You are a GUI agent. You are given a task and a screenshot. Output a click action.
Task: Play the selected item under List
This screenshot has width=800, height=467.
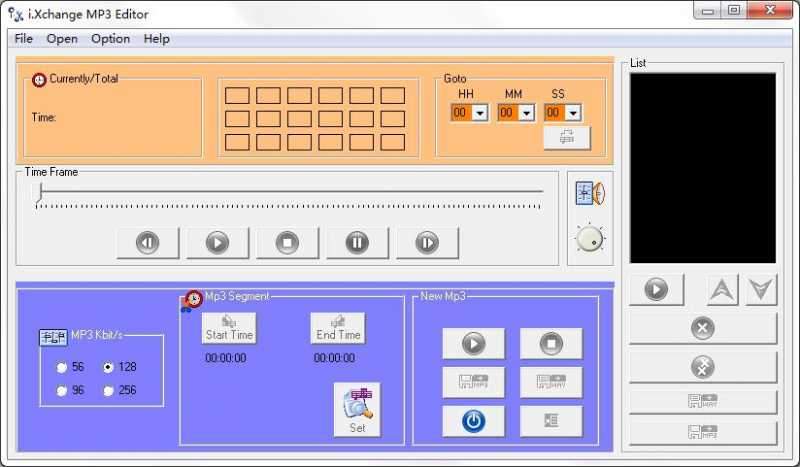pos(656,289)
